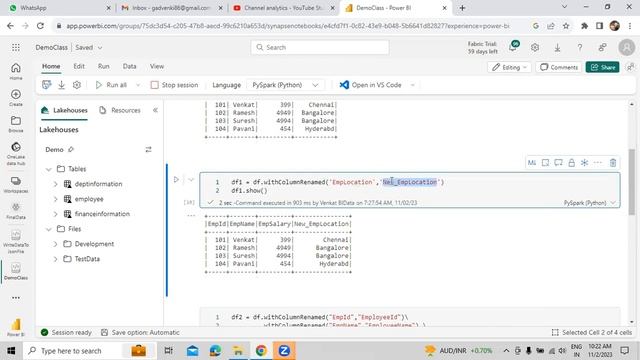
Task: Open the app launcher grid
Action: pyautogui.click(x=16, y=47)
